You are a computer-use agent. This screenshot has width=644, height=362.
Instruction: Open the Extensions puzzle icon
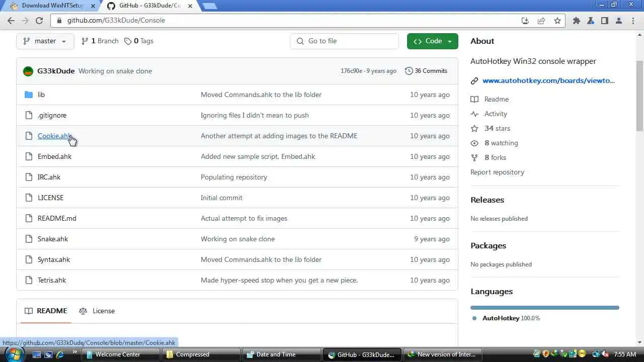click(x=577, y=21)
